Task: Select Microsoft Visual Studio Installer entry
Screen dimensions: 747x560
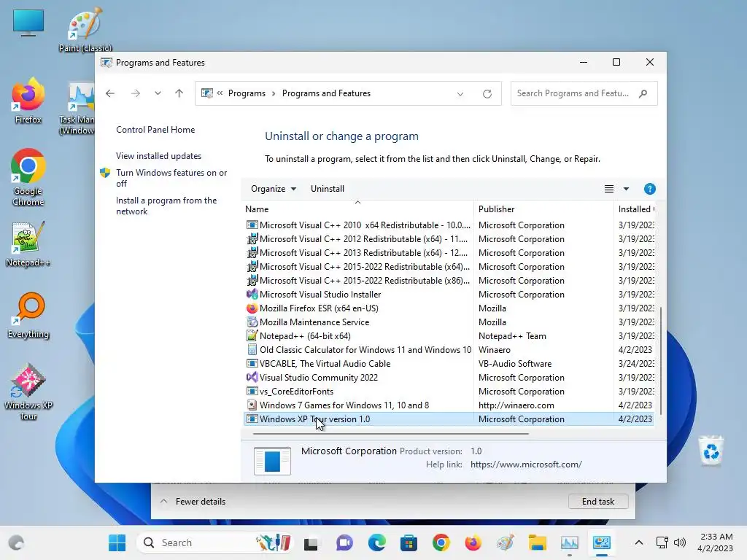Action: pyautogui.click(x=449, y=295)
